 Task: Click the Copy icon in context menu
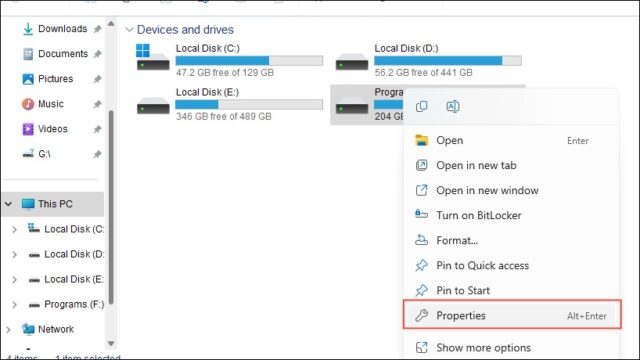pos(421,107)
